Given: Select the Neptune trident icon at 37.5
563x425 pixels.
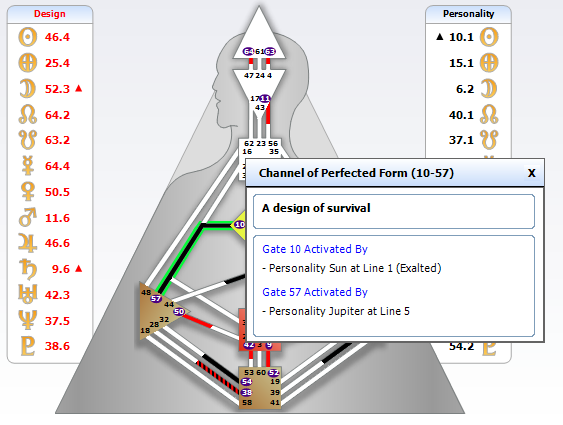Looking at the screenshot, I should point(28,320).
